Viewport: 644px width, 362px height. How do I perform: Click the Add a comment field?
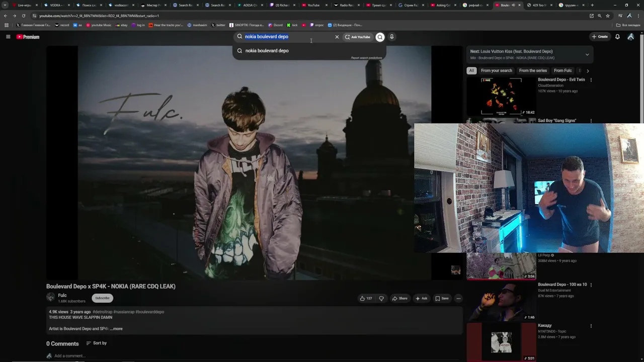(70, 356)
